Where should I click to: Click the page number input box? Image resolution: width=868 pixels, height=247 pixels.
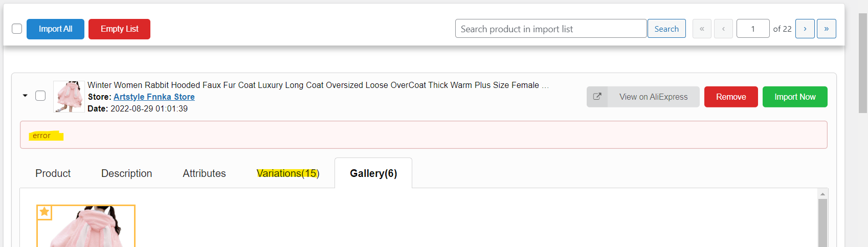click(753, 29)
